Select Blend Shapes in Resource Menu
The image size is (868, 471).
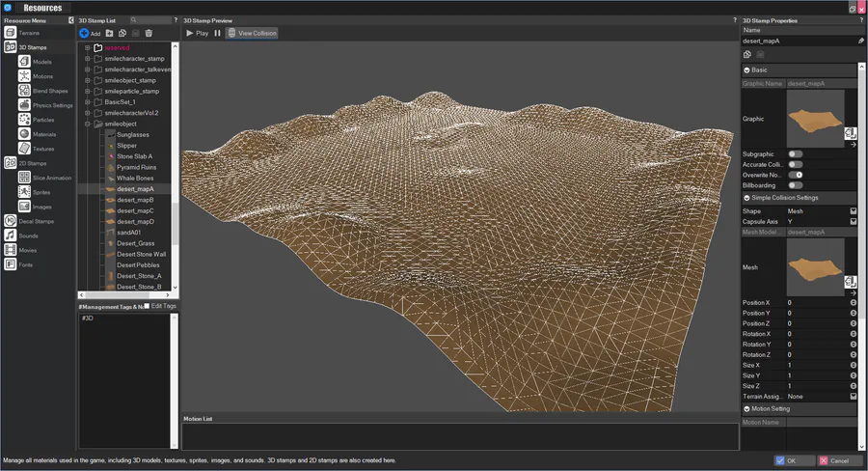[x=48, y=91]
